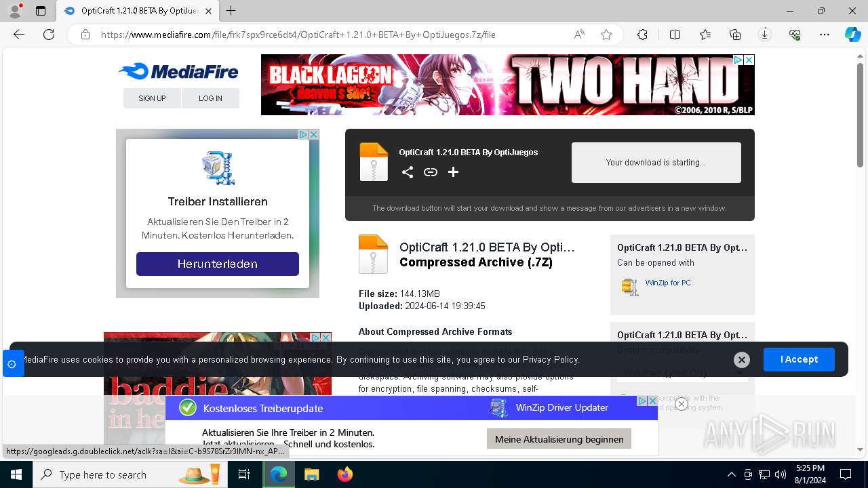Click the MediaFire logo

click(178, 71)
